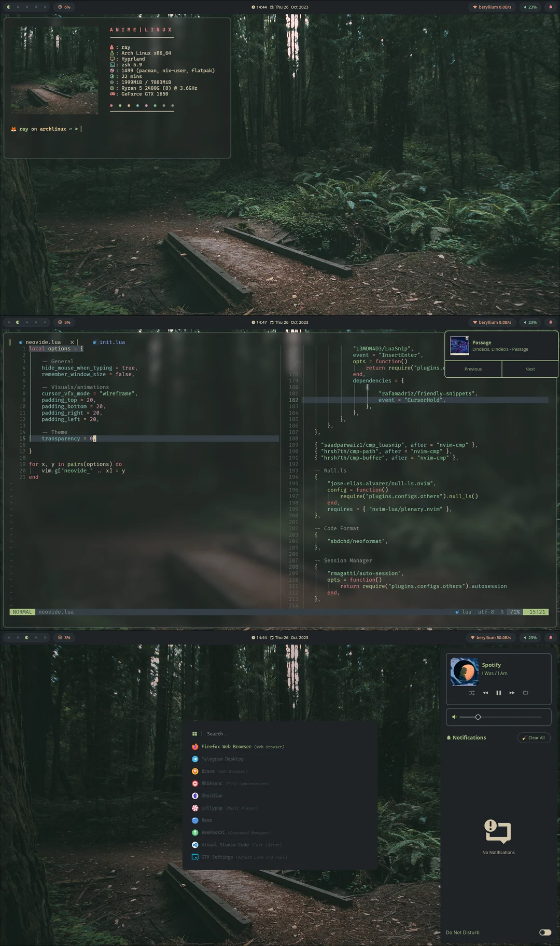
Task: Start KeePassXC password manager
Action: click(213, 832)
